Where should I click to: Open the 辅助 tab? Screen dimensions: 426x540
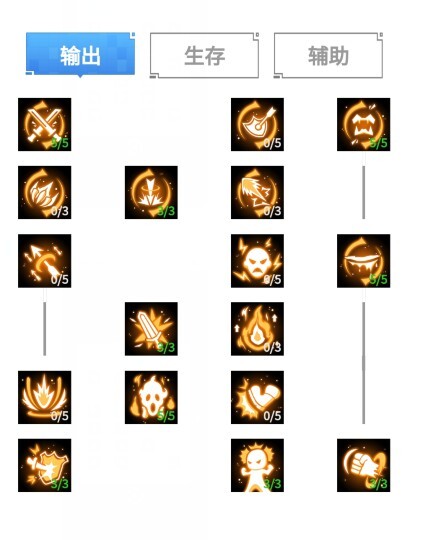click(x=328, y=55)
